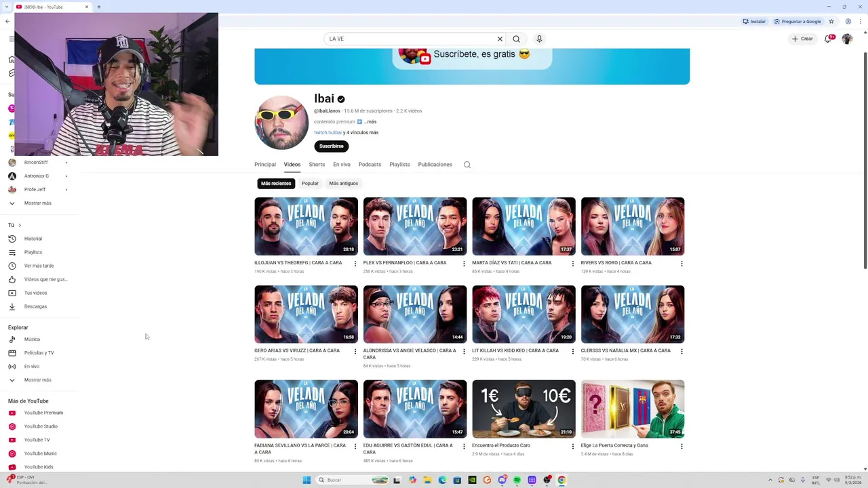Open options for GERO ARIAS VS VIRUZZ video
This screenshot has height=488, width=868.
point(355,352)
